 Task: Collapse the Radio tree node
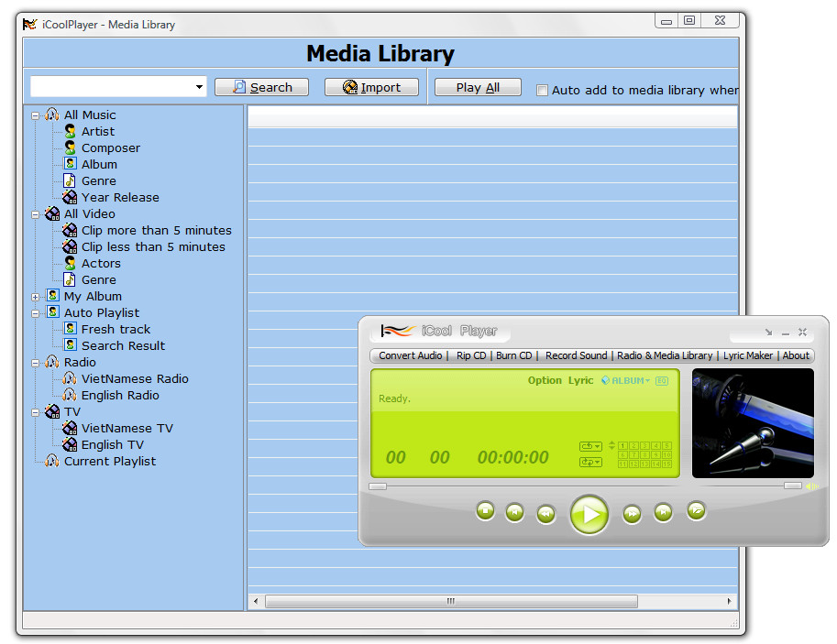[x=35, y=363]
